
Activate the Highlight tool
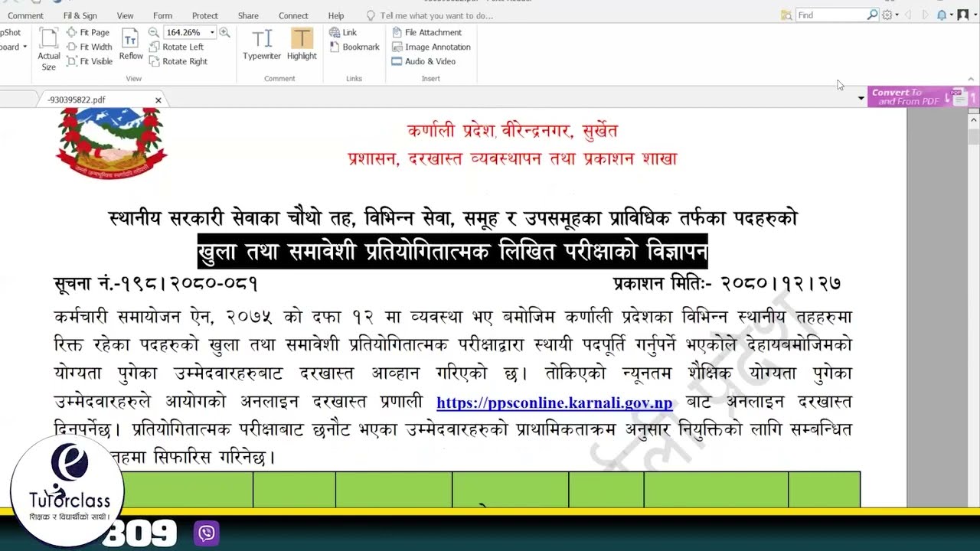tap(302, 44)
